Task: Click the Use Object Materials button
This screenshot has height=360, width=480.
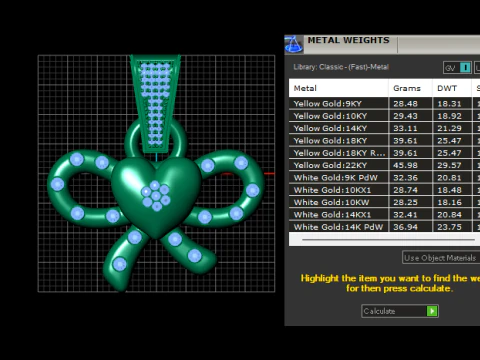Action: tap(441, 258)
